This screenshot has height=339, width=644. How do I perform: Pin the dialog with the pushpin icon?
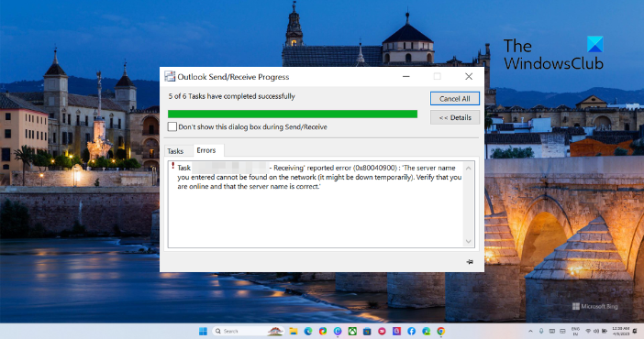[x=470, y=261]
